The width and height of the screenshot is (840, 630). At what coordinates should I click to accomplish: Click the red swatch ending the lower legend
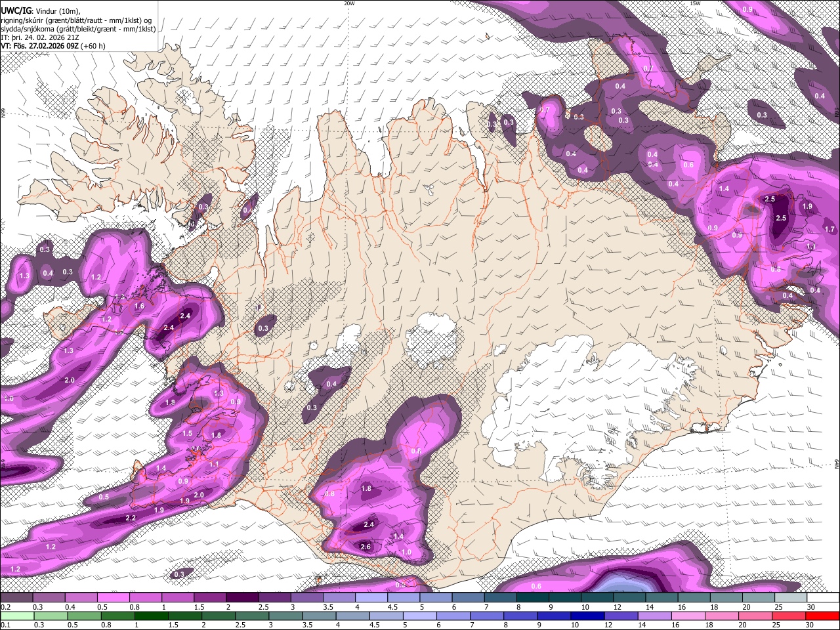824,616
